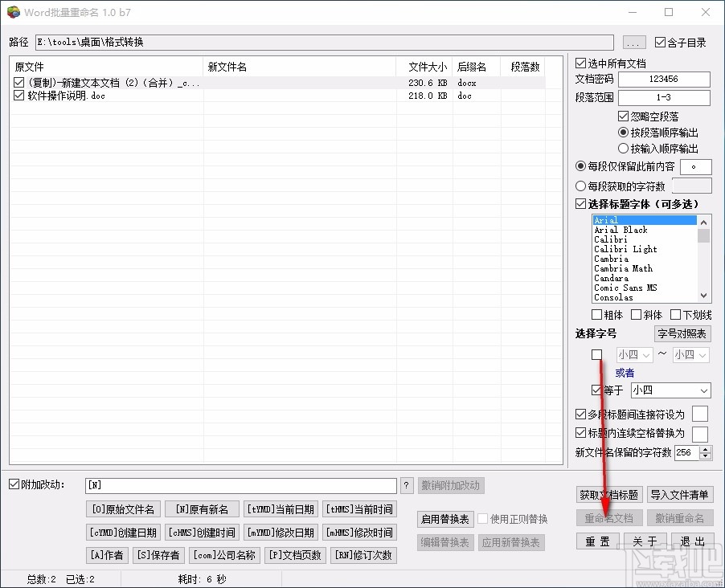The width and height of the screenshot is (725, 588).
Task: Toggle the 含子目录 include subfolders checkbox
Action: [661, 42]
